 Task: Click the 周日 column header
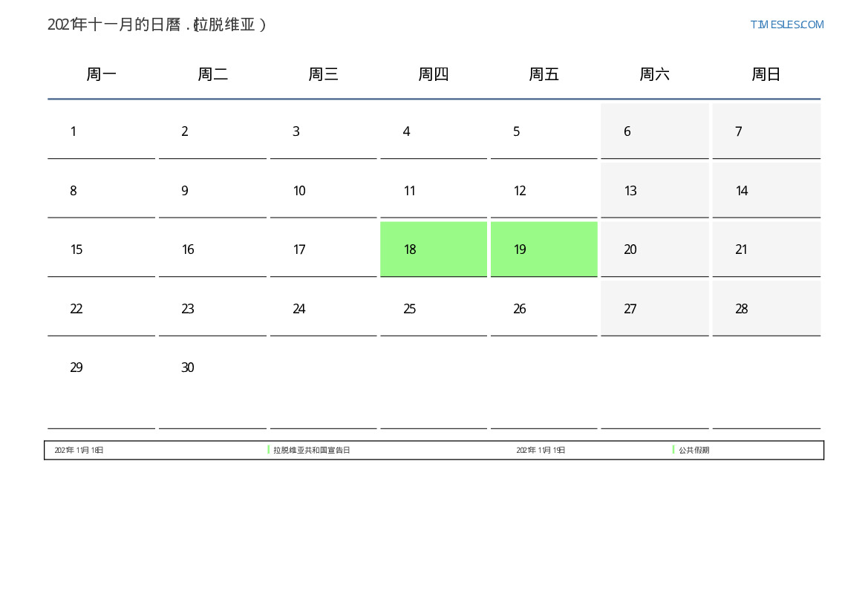point(766,74)
